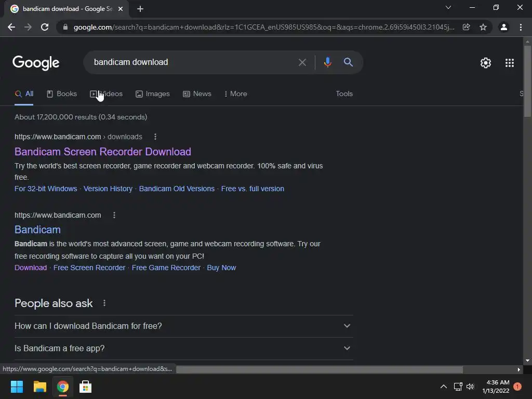This screenshot has width=532, height=399.
Task: Open the Google apps grid
Action: coord(509,63)
